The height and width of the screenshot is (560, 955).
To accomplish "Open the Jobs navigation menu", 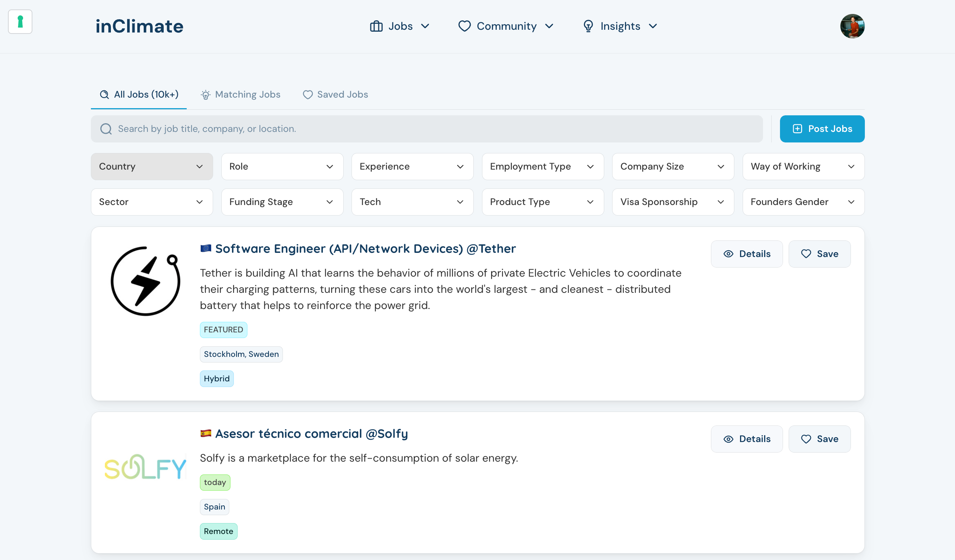I will tap(399, 26).
